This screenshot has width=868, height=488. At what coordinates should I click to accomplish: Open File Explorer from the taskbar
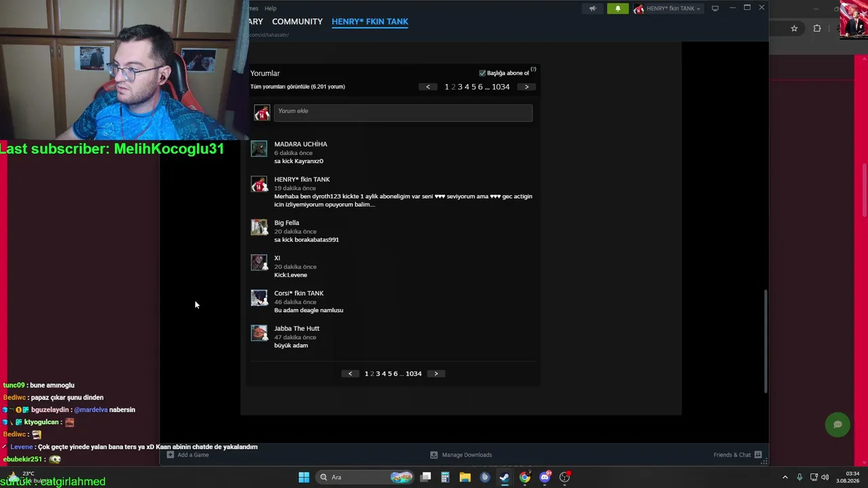pos(465,477)
